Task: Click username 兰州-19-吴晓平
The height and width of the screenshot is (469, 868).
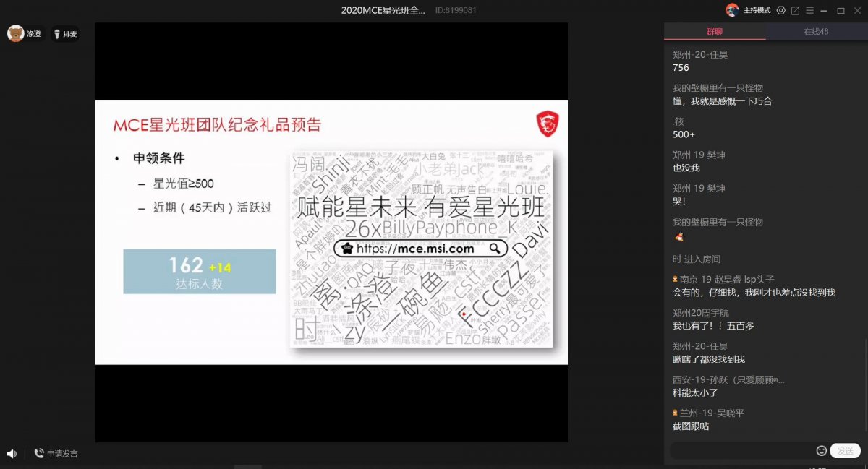Action: (x=712, y=413)
